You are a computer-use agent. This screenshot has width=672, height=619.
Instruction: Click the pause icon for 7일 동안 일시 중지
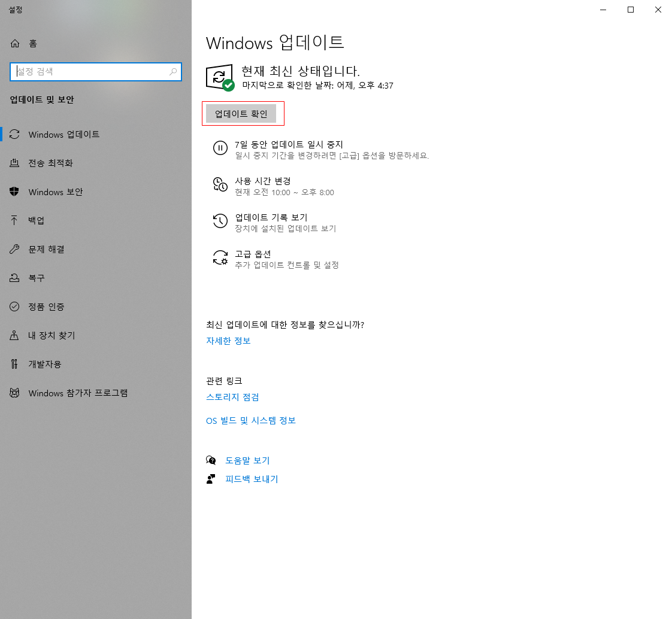pyautogui.click(x=220, y=148)
